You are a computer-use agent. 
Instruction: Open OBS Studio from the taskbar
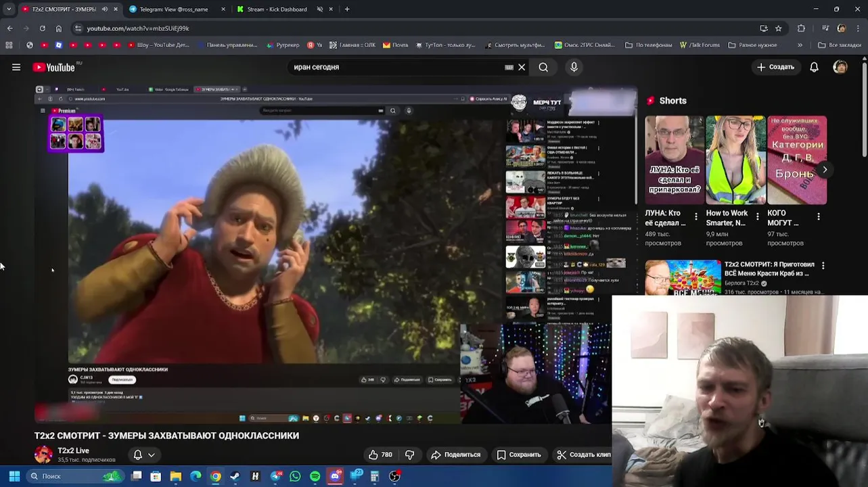pos(394,476)
